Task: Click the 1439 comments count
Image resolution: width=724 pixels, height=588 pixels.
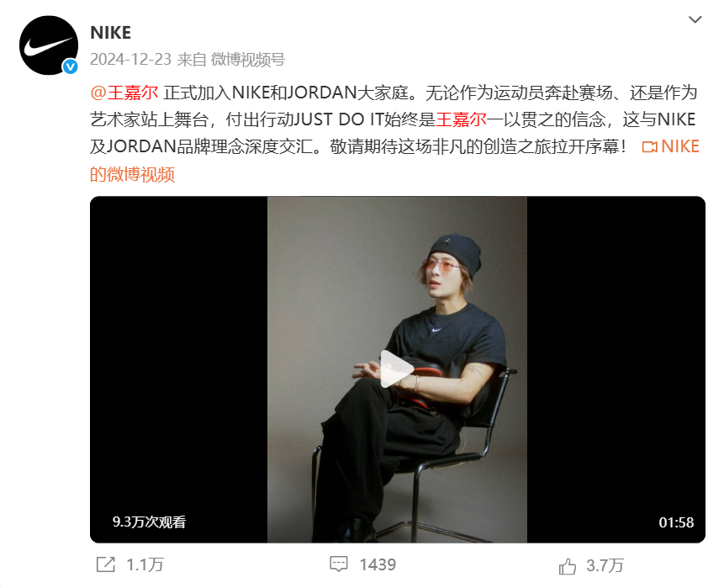Action: 378,564
